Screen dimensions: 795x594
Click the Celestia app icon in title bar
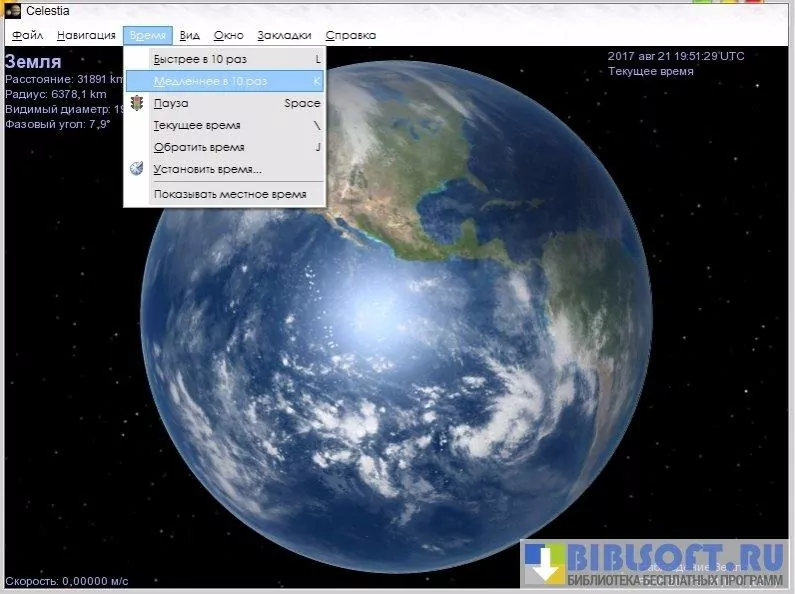click(x=13, y=10)
